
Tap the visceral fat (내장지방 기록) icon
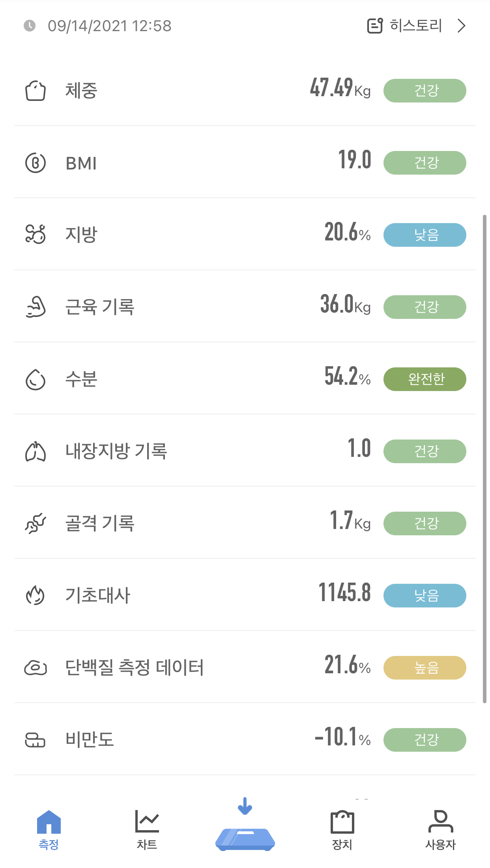[36, 451]
